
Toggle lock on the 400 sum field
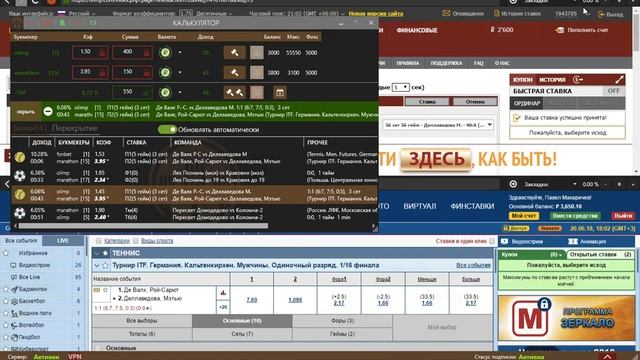(147, 53)
